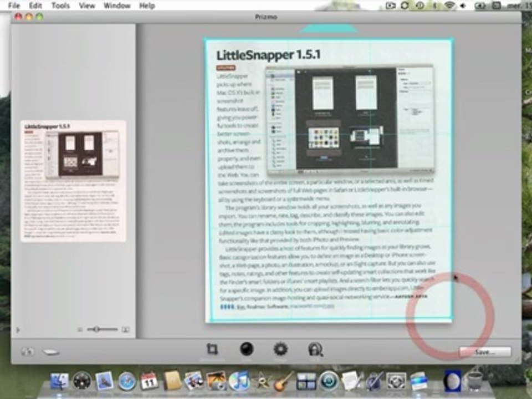Open Finder from the Dock
This screenshot has width=532, height=399.
click(x=59, y=381)
